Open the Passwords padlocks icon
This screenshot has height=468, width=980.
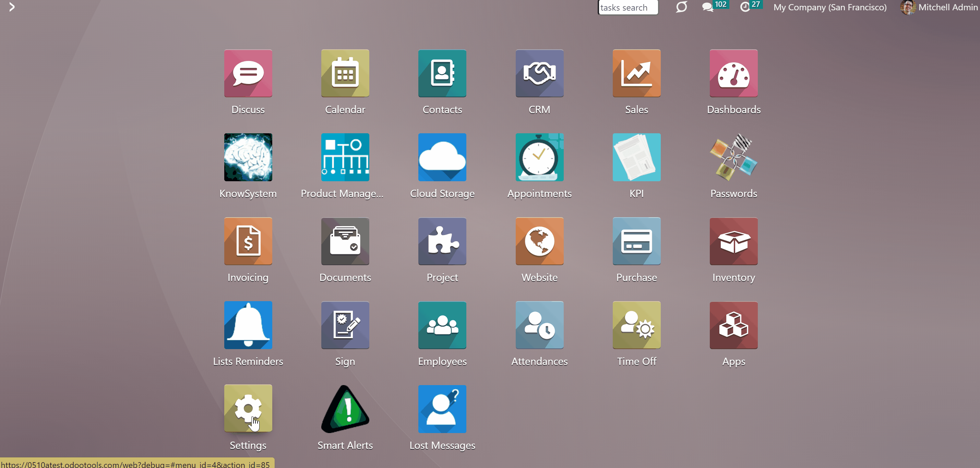pyautogui.click(x=733, y=157)
